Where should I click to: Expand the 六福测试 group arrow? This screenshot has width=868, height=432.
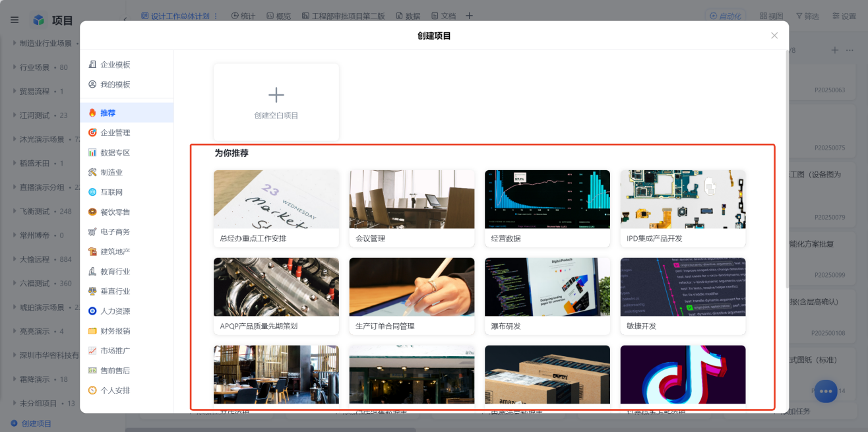[x=15, y=283]
